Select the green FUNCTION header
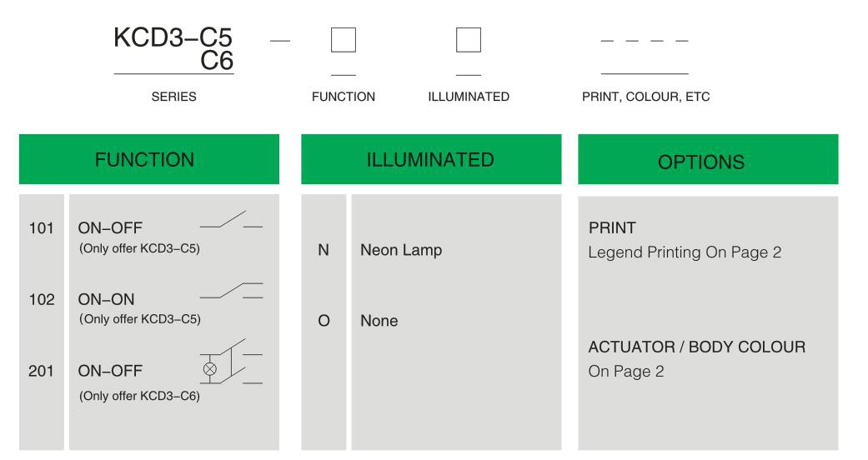Viewport: 868px width, 460px height. (149, 159)
